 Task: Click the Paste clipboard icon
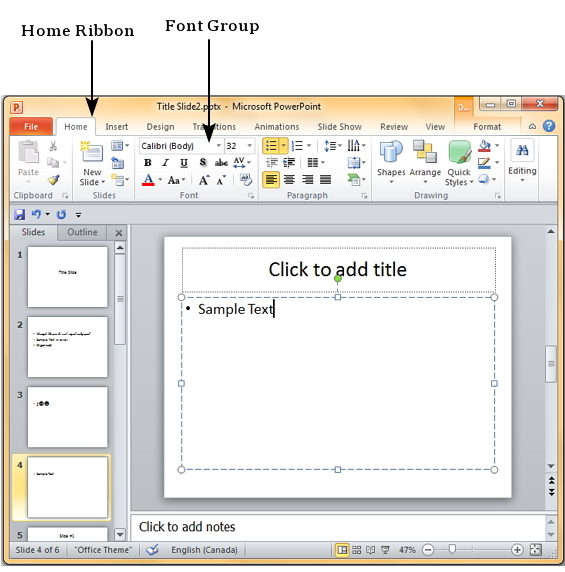coord(28,152)
